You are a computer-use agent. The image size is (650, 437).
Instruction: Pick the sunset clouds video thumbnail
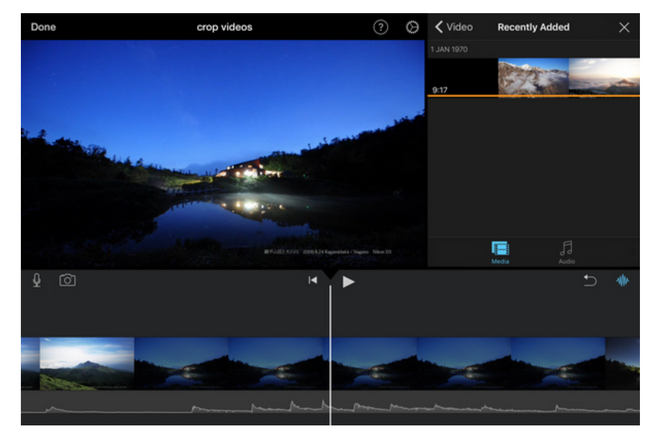point(604,76)
